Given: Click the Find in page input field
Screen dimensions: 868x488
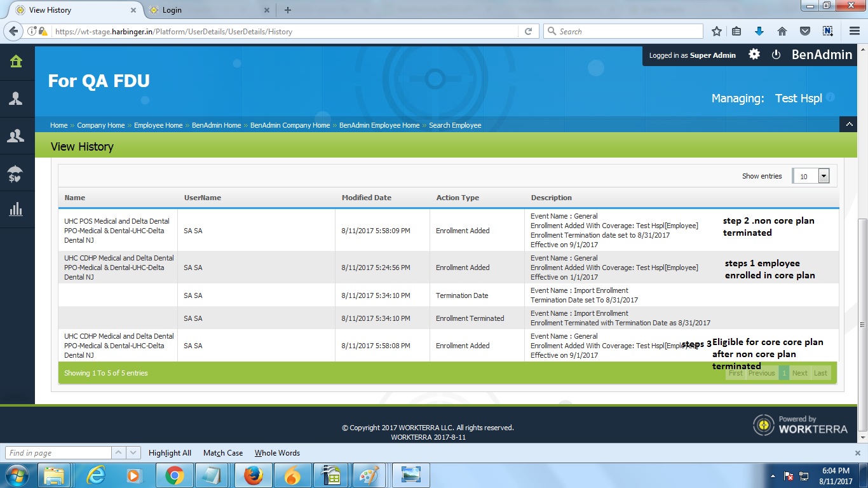Looking at the screenshot, I should coord(58,453).
